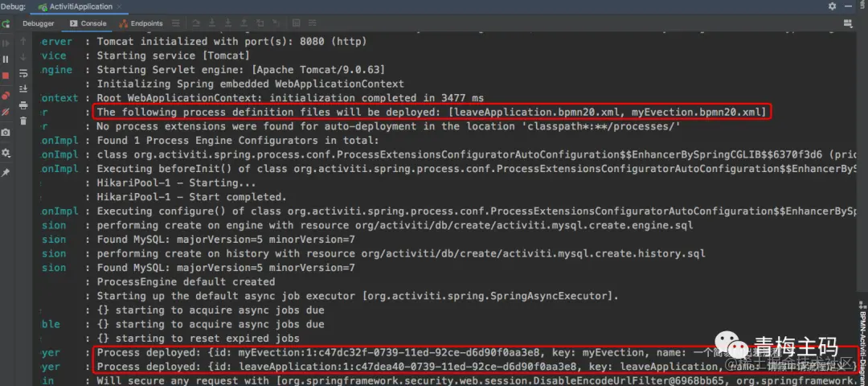Click Trace Current Stream Chain icon

tap(312, 23)
